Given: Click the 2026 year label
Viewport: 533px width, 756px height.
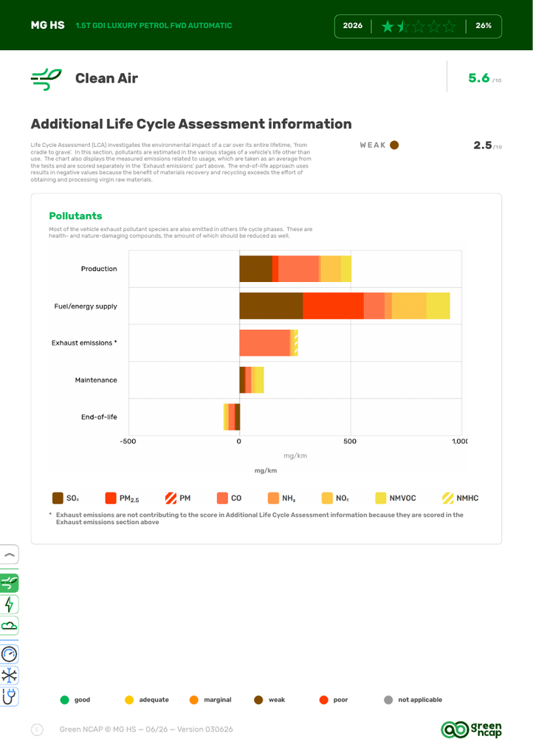Looking at the screenshot, I should click(x=353, y=26).
